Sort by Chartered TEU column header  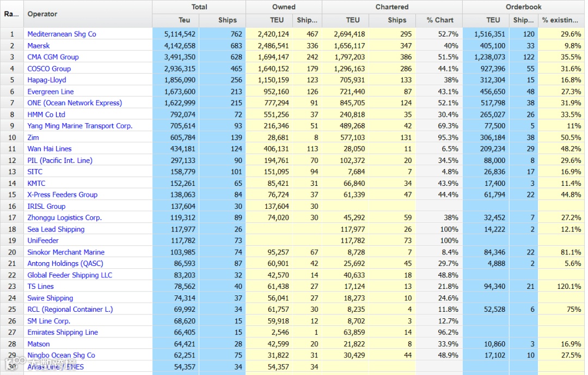[x=345, y=20]
